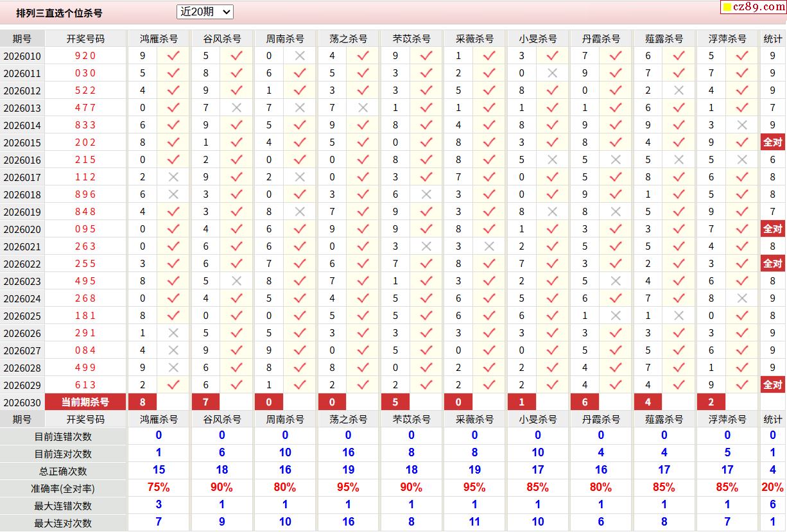Click the 准确率(全对率) row label
The image size is (787, 532).
(x=63, y=488)
